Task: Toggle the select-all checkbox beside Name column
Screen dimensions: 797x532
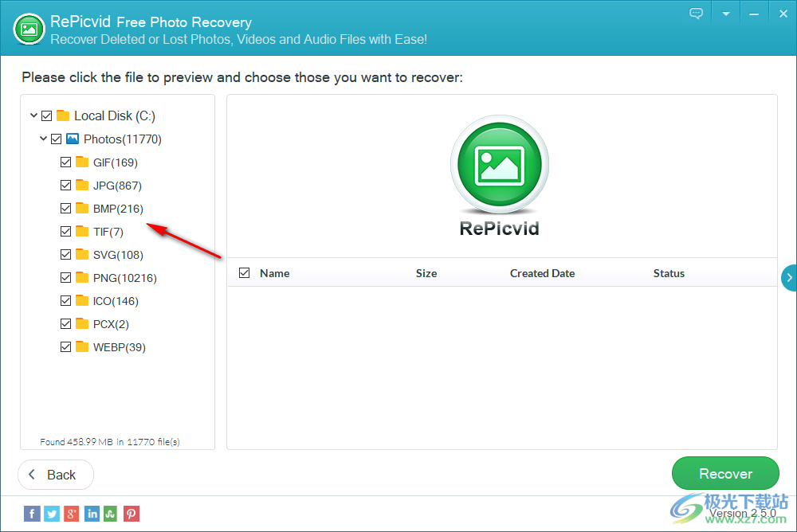Action: click(x=245, y=273)
